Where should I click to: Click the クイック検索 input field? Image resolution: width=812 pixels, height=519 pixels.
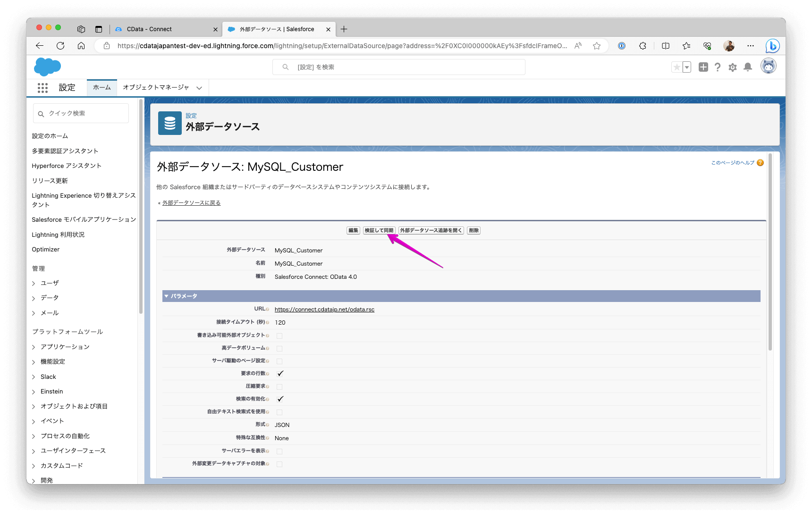[x=81, y=114]
